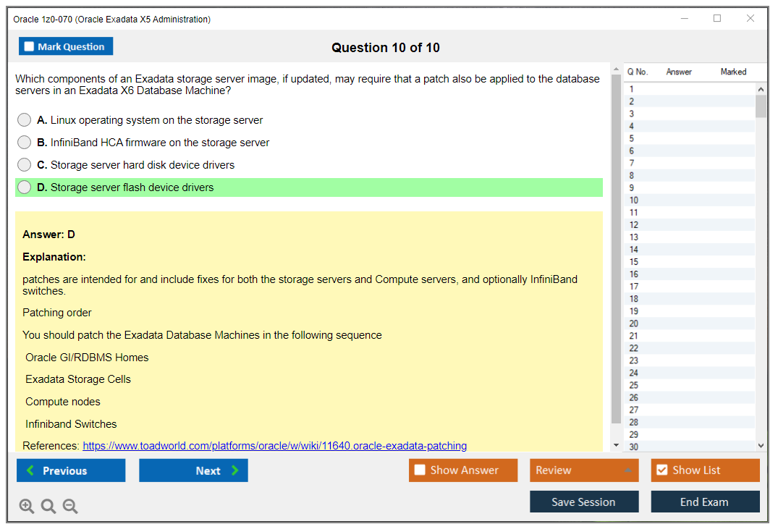
Task: Maximize the exam window
Action: click(x=717, y=19)
